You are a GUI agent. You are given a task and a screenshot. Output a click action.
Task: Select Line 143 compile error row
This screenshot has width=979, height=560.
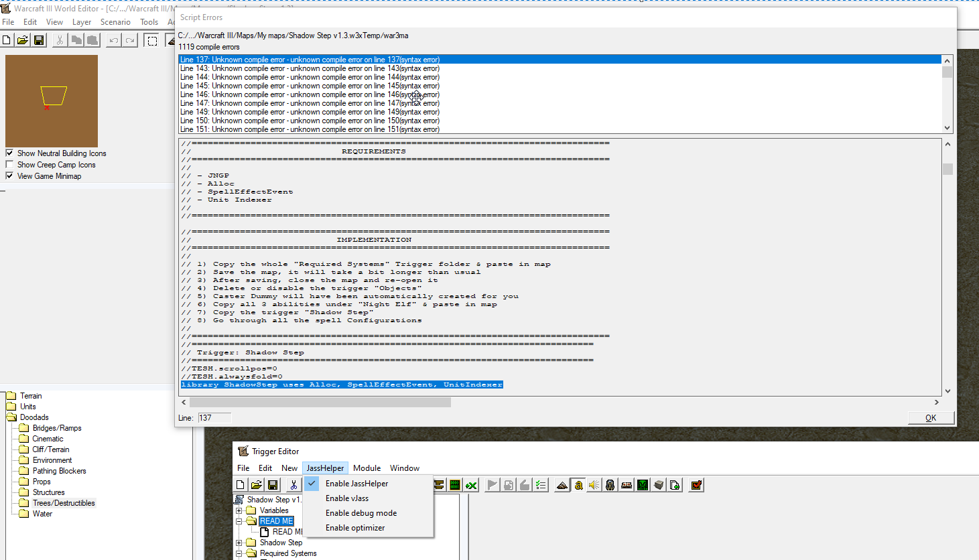pos(560,68)
